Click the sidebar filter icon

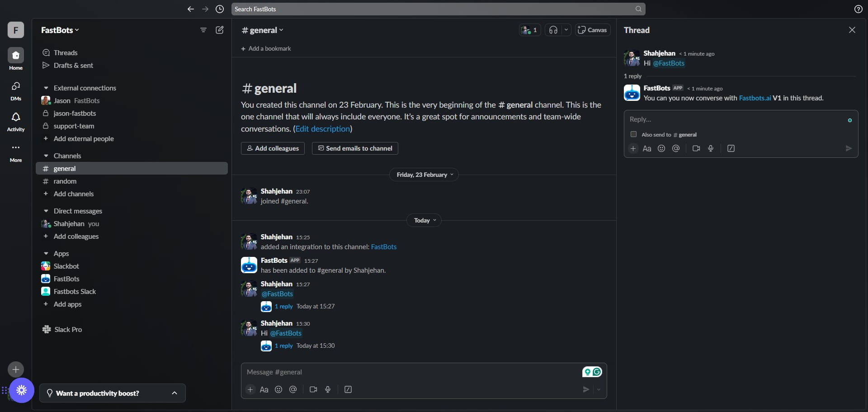(203, 30)
